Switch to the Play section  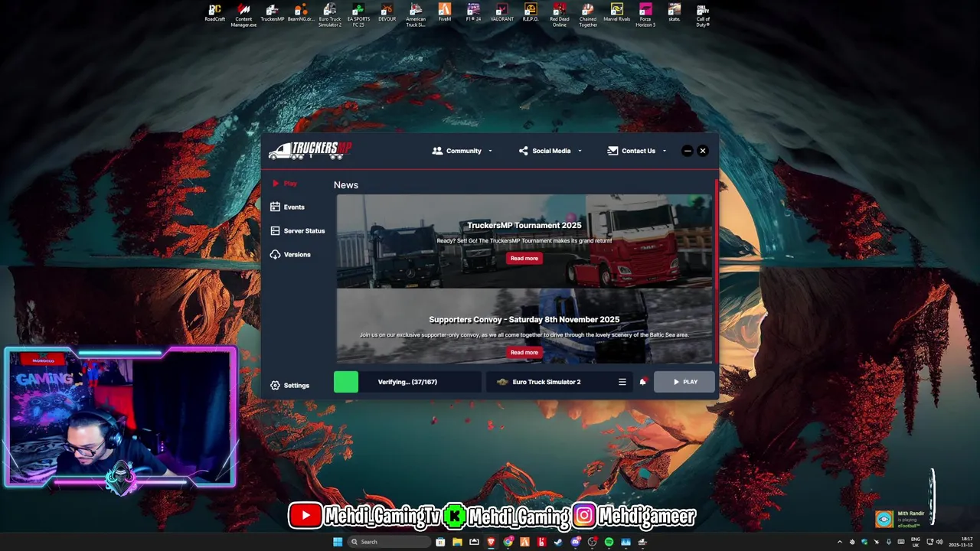tap(285, 184)
